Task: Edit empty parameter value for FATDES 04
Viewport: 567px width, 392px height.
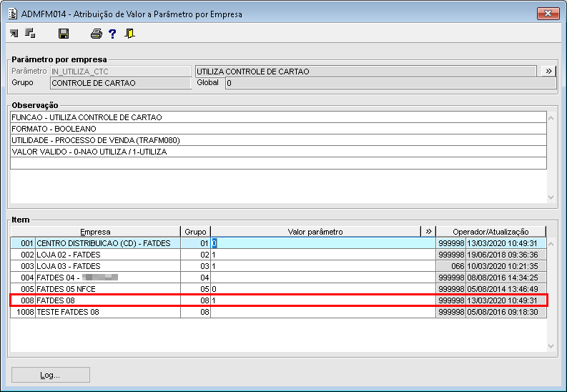Action: point(323,278)
